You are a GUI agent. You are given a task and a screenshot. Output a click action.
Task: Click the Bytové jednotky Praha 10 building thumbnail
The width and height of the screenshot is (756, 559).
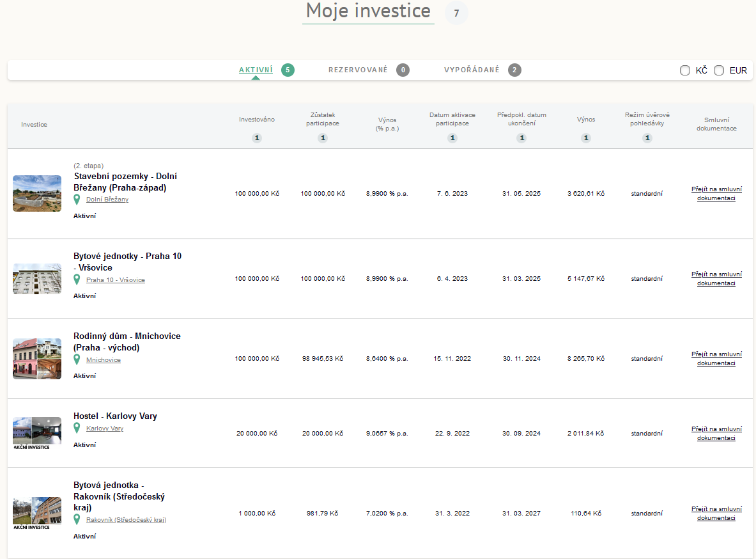coord(37,279)
